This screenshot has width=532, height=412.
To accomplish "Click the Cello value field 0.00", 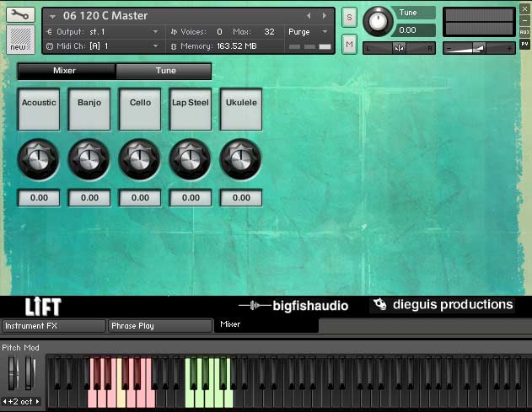I will 140,198.
